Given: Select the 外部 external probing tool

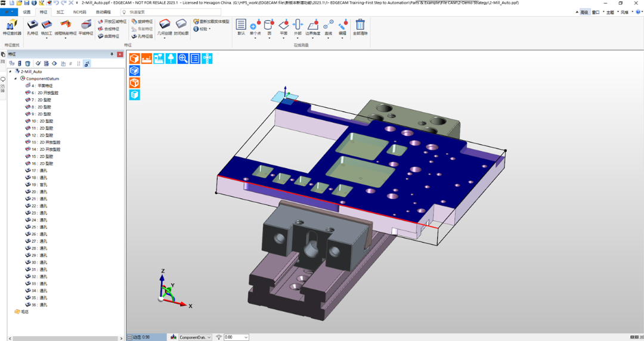Looking at the screenshot, I should (298, 27).
